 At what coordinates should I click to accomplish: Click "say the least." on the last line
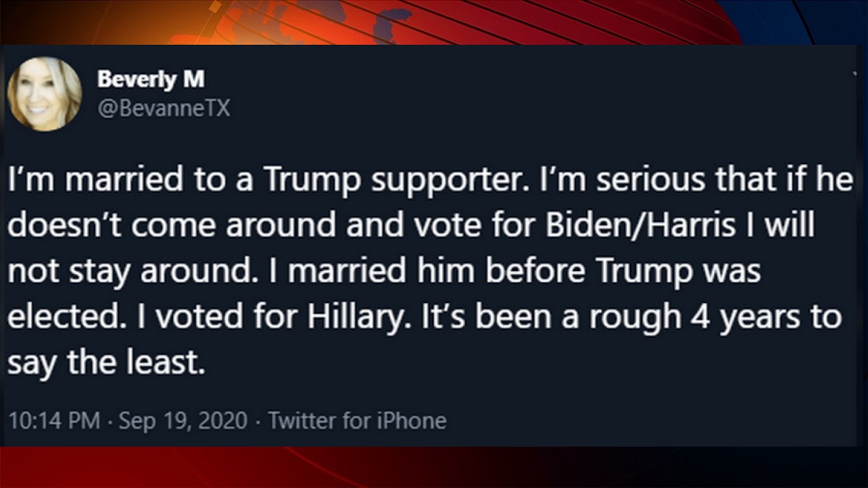click(x=103, y=361)
